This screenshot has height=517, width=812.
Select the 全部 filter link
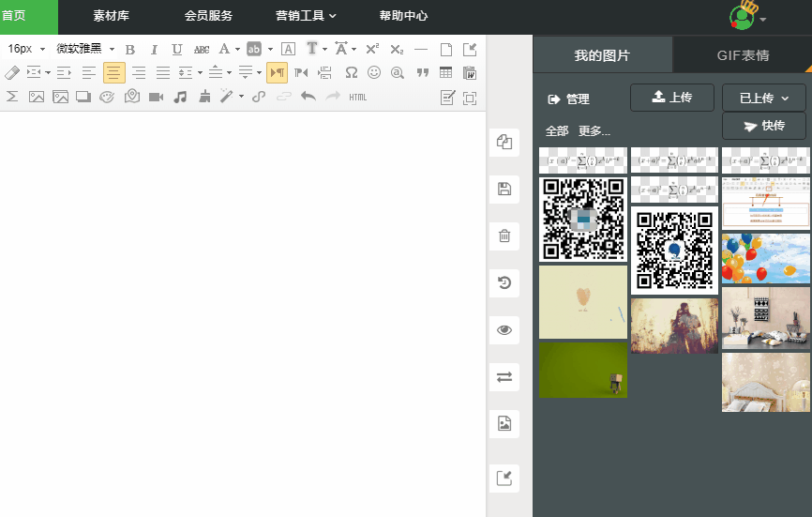pos(557,131)
